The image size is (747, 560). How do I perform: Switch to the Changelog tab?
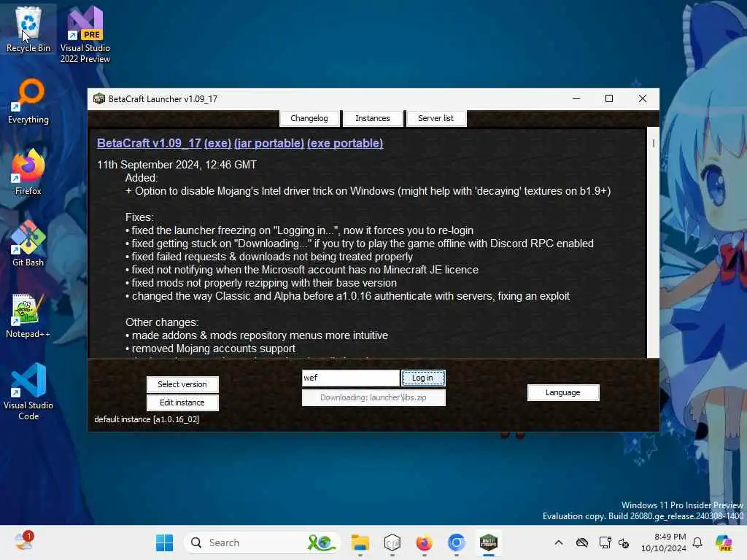tap(309, 118)
